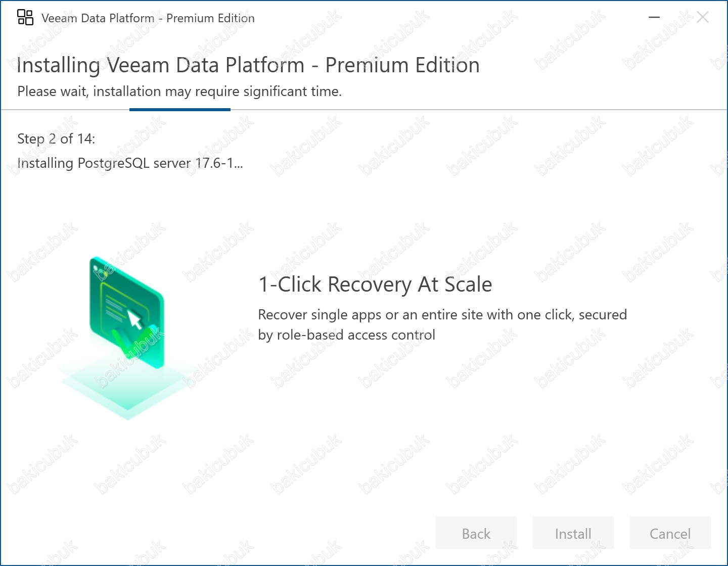Screen dimensions: 728x566
Task: Click the blue installation progress indicator
Action: (180, 109)
